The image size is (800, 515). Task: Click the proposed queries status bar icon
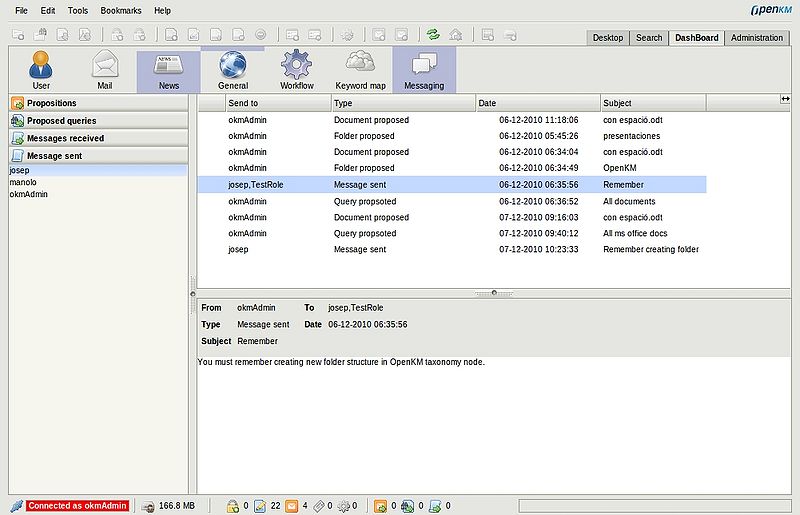[407, 506]
